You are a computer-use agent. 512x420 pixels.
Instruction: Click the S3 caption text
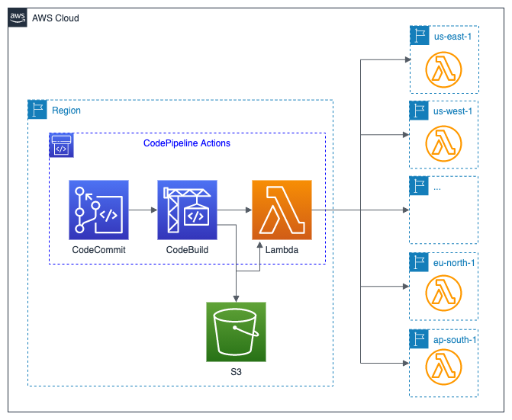[236, 372]
